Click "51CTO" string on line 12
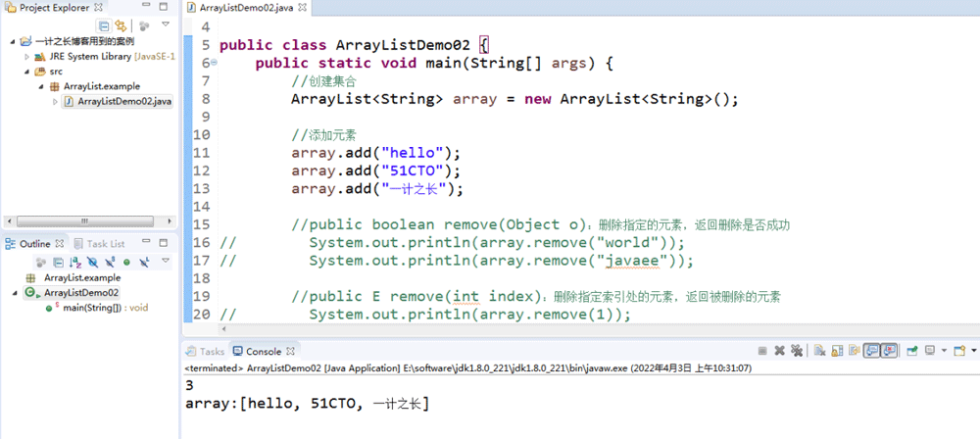 (x=416, y=171)
